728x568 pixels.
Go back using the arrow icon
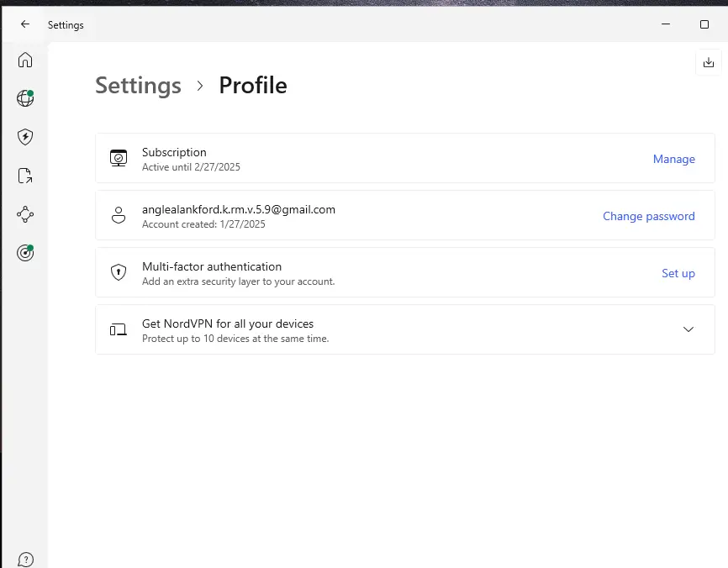point(25,24)
